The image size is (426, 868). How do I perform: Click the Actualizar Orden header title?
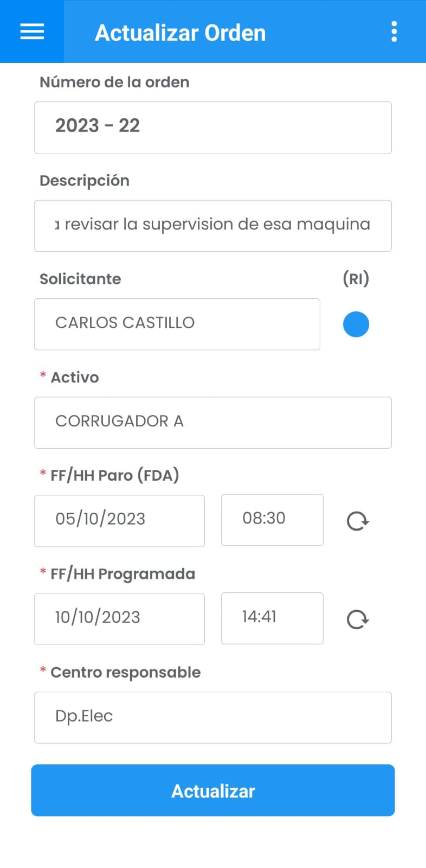pos(180,33)
